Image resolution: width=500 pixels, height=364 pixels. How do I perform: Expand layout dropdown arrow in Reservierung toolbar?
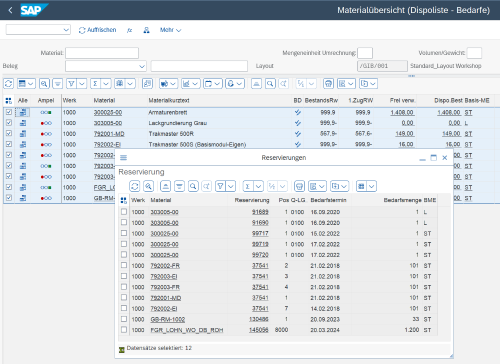pos(322,186)
